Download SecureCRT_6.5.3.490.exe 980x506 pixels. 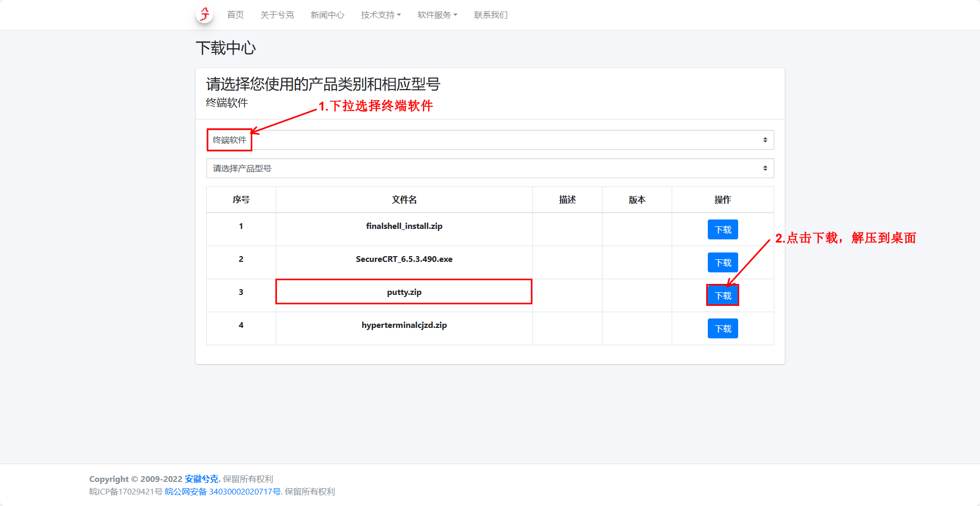point(722,262)
